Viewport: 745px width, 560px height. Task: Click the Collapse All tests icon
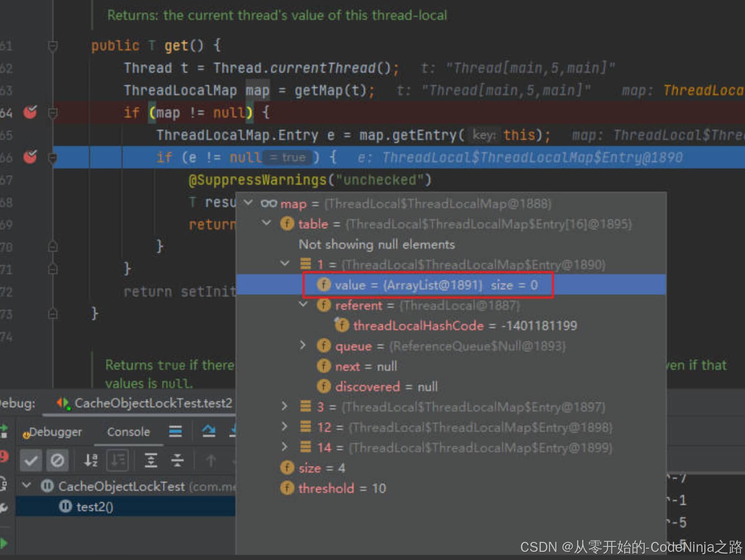pos(177,461)
